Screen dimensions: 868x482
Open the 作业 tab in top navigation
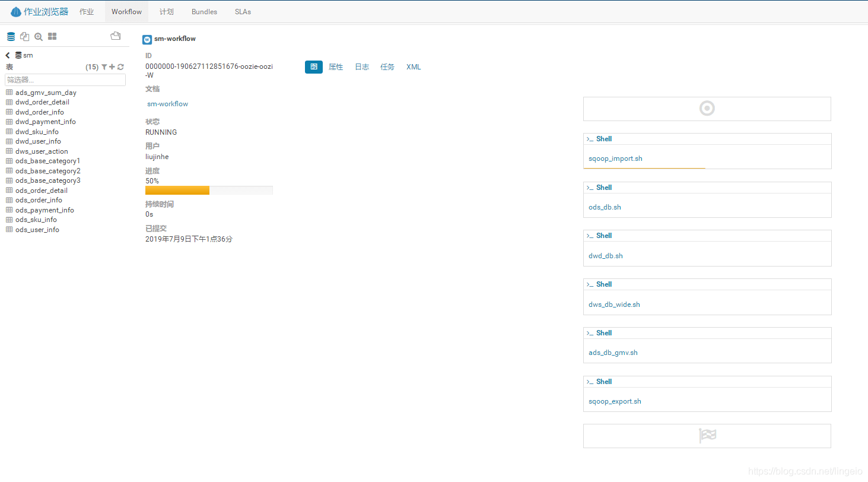87,12
